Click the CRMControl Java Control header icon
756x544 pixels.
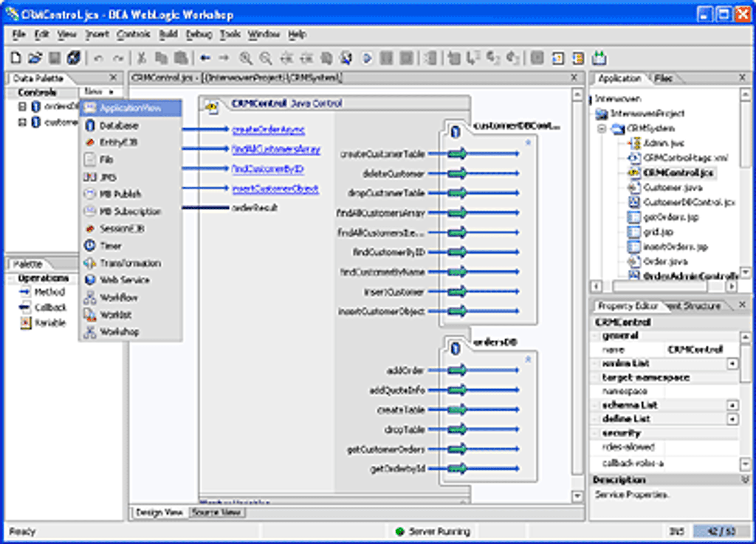212,107
